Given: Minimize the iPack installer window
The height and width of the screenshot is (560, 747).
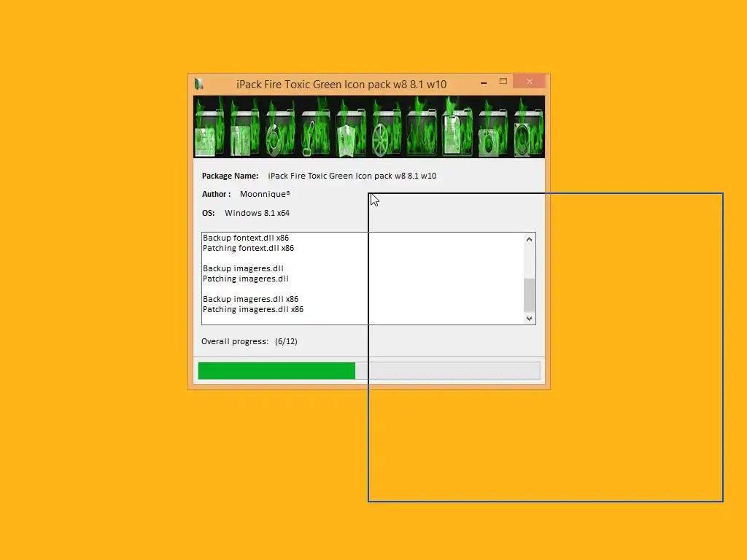Looking at the screenshot, I should point(484,83).
